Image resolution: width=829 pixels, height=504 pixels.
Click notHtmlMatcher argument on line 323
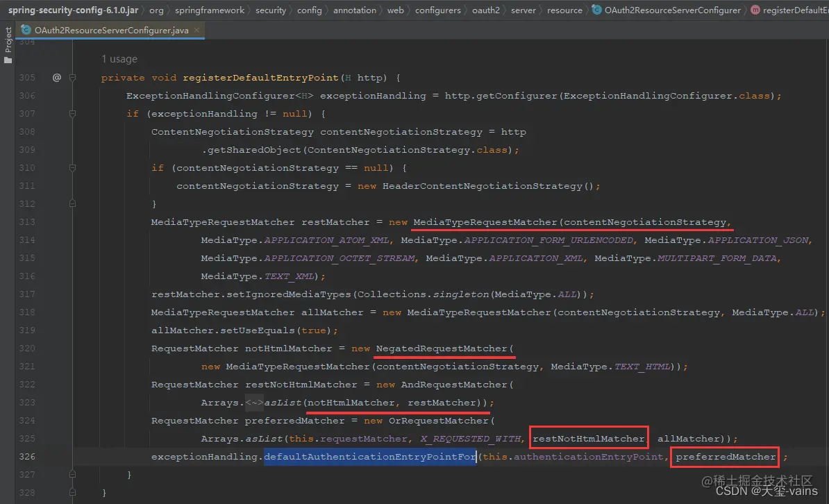click(x=351, y=403)
